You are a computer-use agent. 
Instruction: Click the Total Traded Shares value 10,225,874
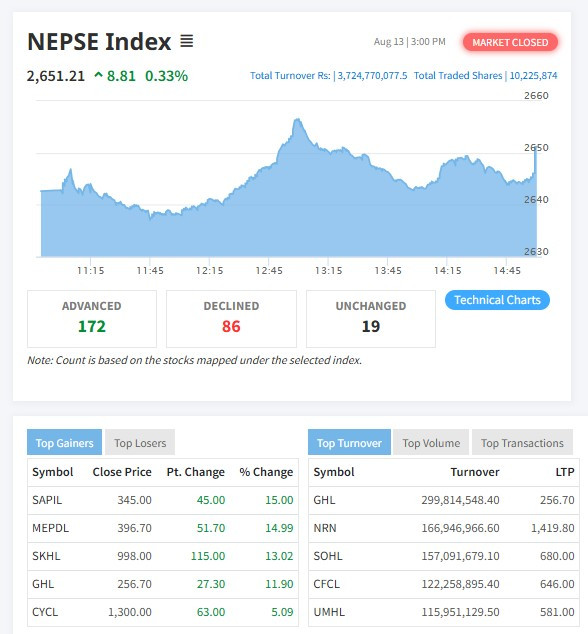[x=533, y=76]
